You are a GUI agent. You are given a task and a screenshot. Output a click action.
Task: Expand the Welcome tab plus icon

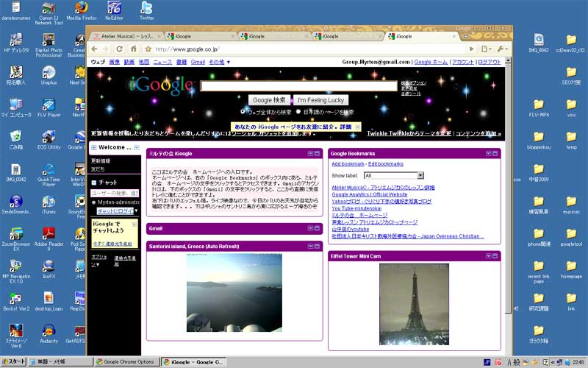click(94, 148)
